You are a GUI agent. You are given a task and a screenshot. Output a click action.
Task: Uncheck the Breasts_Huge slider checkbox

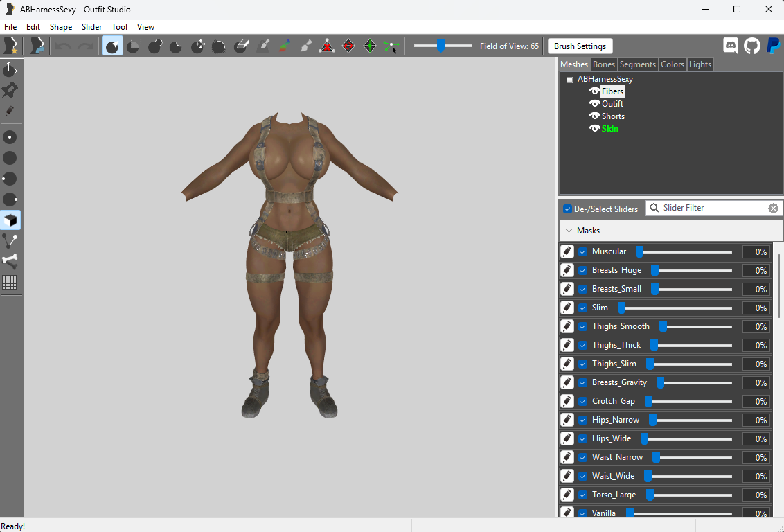click(x=583, y=270)
